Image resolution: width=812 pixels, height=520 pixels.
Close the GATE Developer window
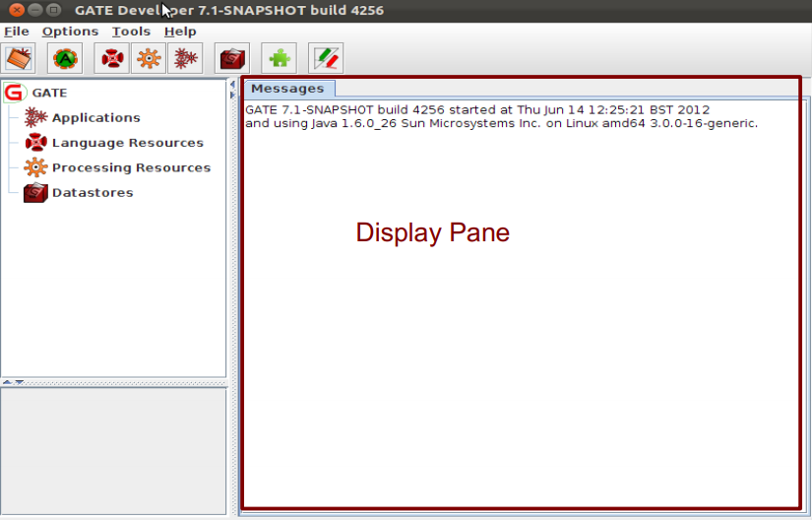point(17,10)
